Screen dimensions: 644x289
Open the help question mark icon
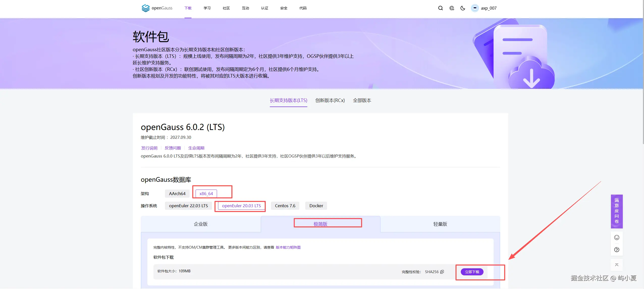coord(616,250)
